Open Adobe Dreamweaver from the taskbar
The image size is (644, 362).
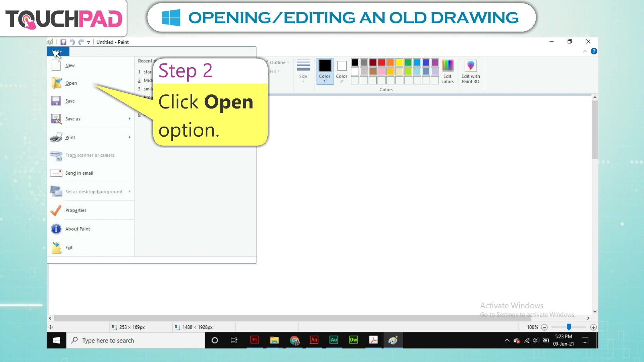354,340
